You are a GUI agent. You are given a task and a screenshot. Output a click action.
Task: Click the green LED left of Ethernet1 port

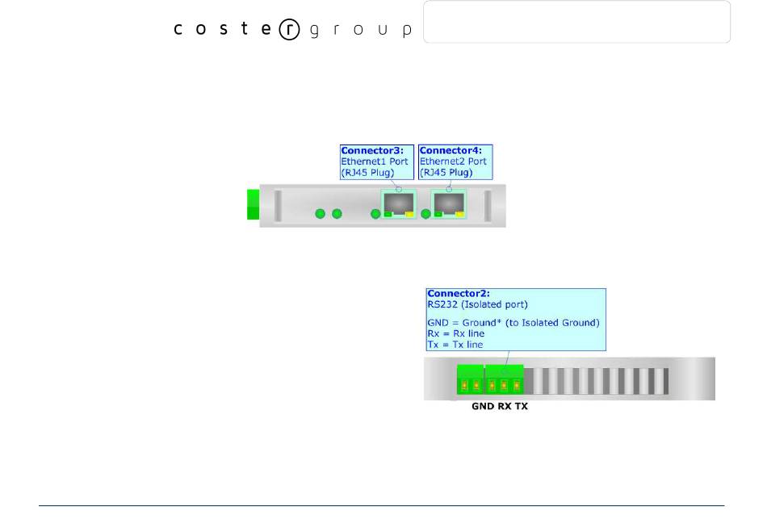[375, 214]
